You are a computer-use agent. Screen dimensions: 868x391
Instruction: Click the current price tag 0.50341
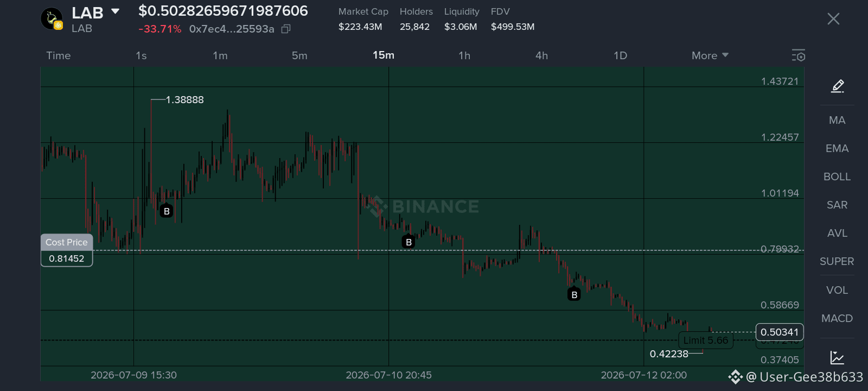click(780, 332)
